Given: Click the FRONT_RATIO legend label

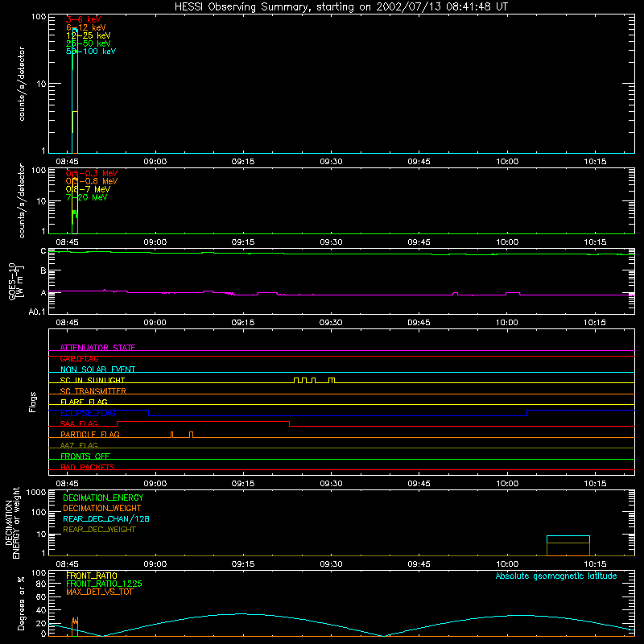Looking at the screenshot, I should click(92, 576).
